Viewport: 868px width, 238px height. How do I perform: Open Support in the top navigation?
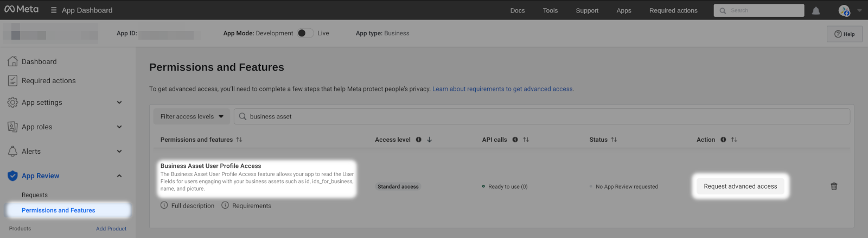pos(587,10)
